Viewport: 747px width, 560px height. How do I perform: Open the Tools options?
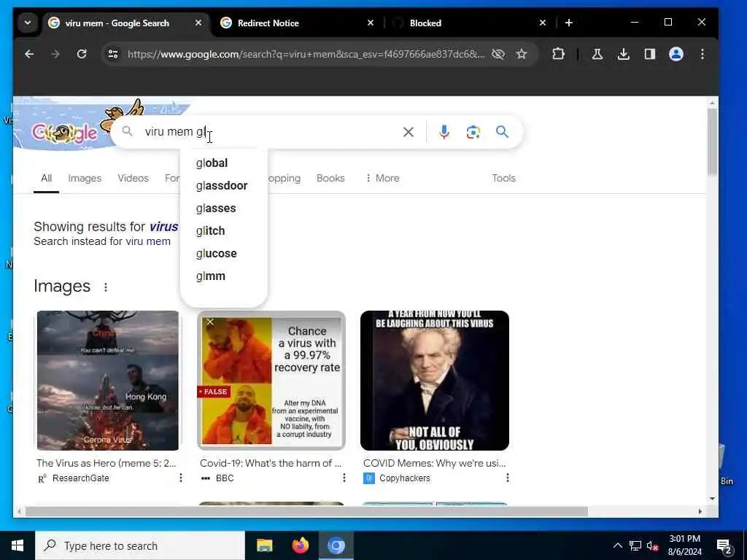pyautogui.click(x=503, y=179)
